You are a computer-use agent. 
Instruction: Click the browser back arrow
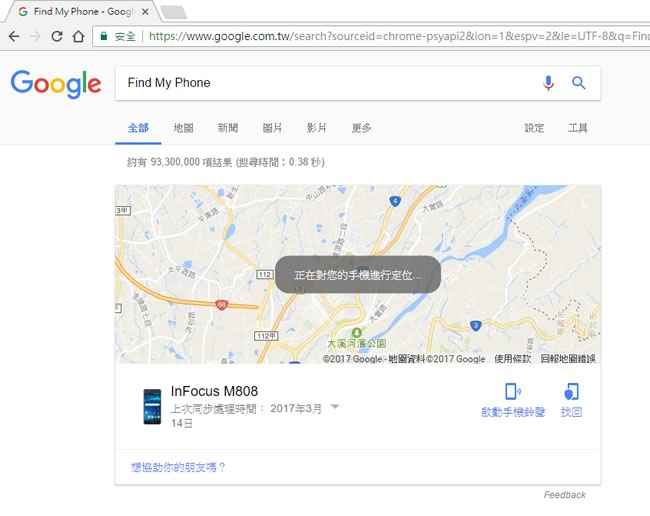click(x=14, y=36)
